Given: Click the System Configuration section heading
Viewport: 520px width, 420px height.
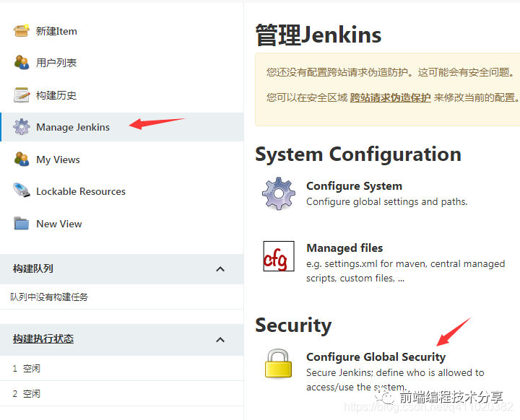Looking at the screenshot, I should (358, 154).
